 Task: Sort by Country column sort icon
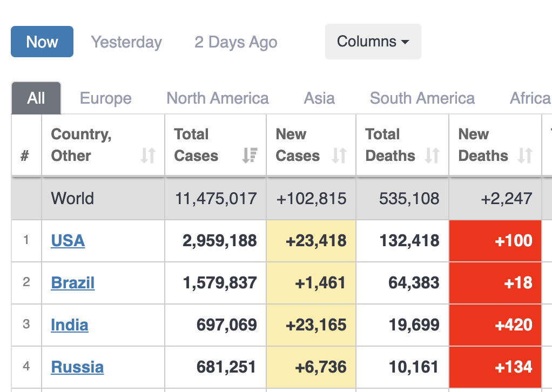[148, 156]
